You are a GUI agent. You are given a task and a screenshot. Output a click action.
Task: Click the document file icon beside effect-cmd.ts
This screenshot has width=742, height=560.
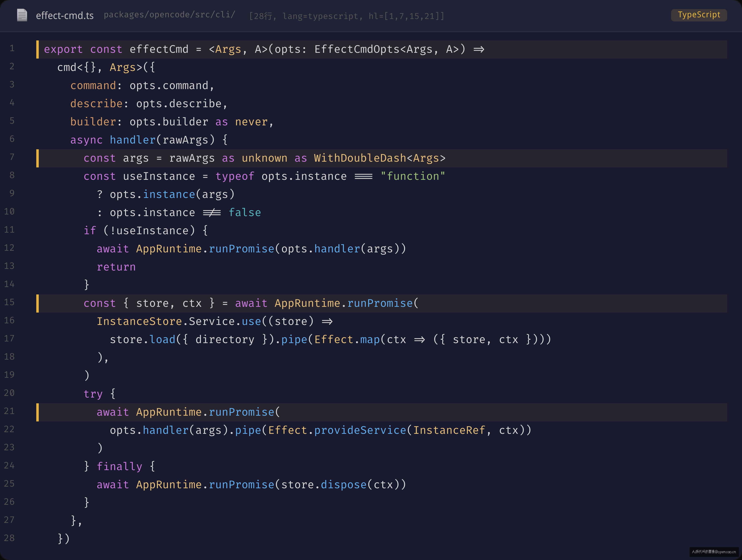tap(22, 15)
